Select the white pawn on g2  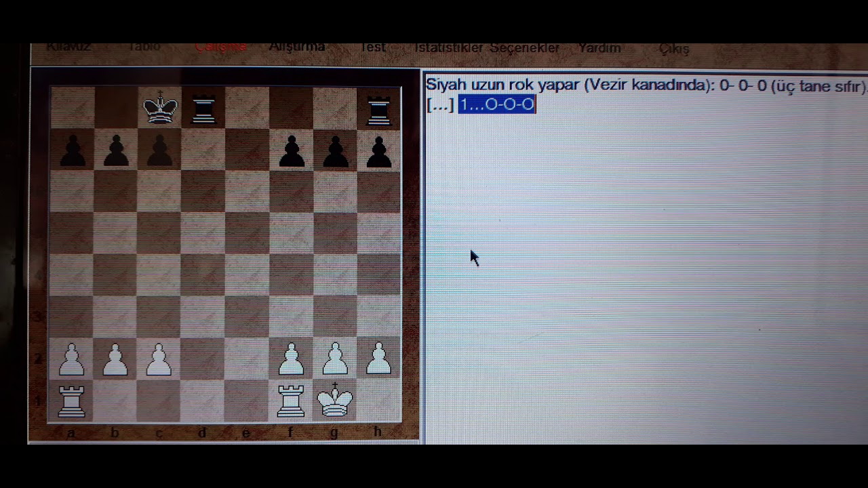tap(336, 359)
